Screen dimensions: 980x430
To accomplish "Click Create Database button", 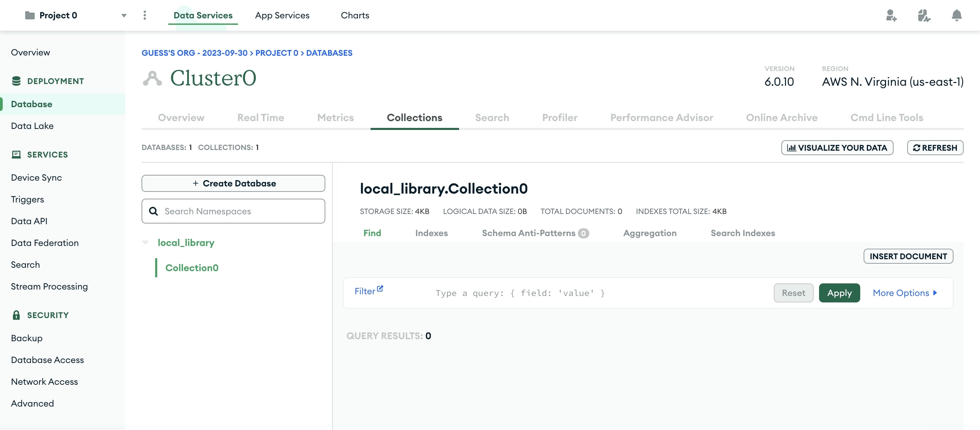I will (x=233, y=183).
